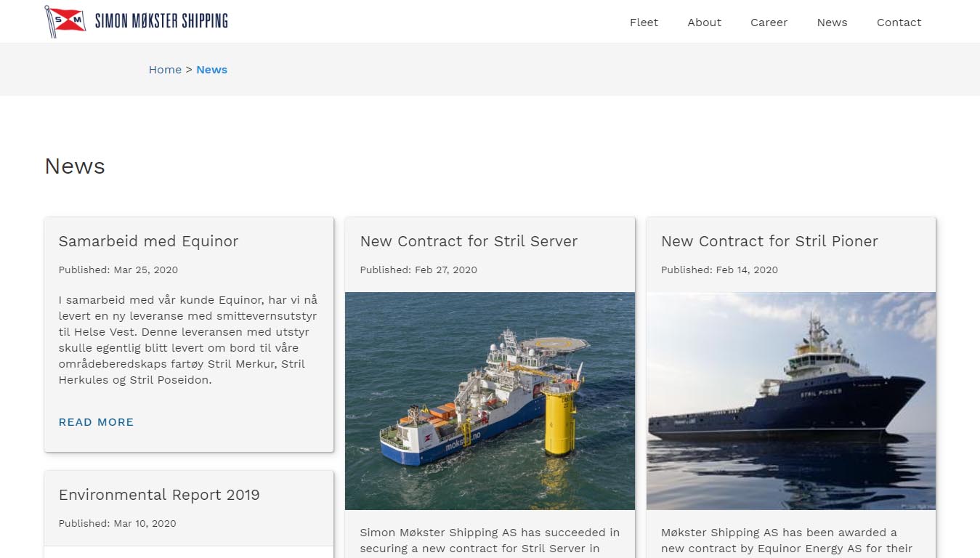The height and width of the screenshot is (558, 980).
Task: Click READ MORE under Samarbeid med Equinor
Action: tap(96, 422)
